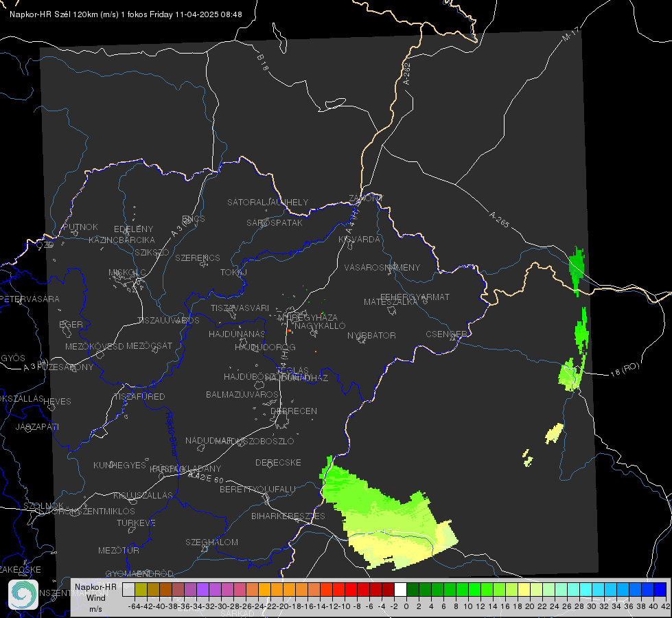The image size is (672, 618).
Task: Click the HAJDÚDOROG town label
Action: [265, 347]
